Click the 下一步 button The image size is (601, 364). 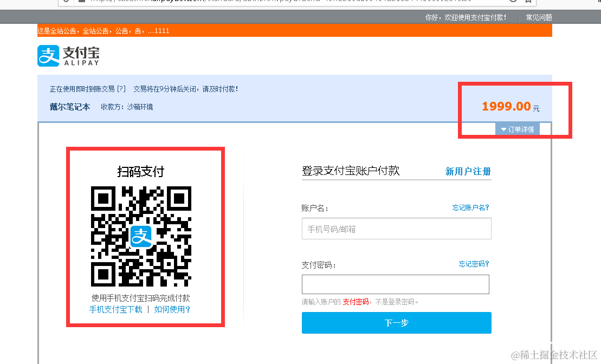pyautogui.click(x=396, y=323)
